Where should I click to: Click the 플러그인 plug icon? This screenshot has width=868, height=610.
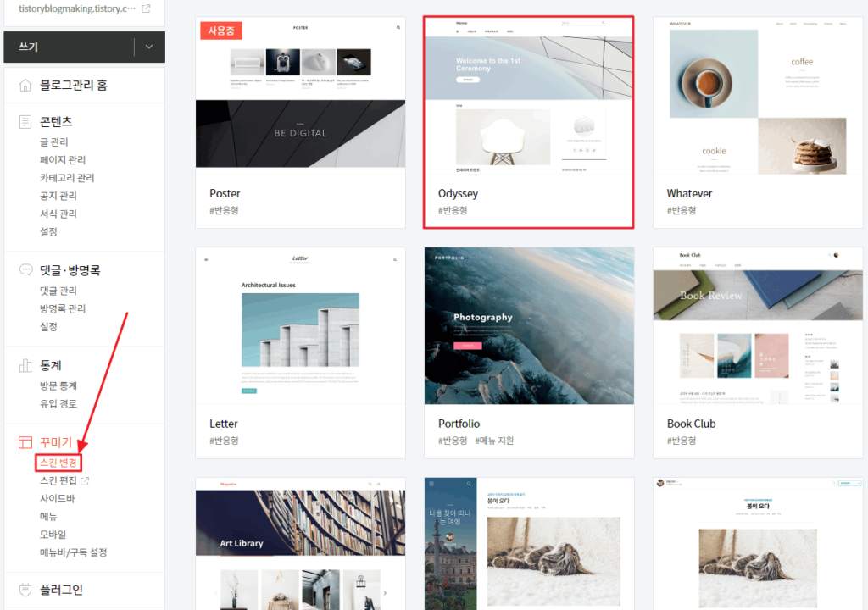[x=25, y=590]
